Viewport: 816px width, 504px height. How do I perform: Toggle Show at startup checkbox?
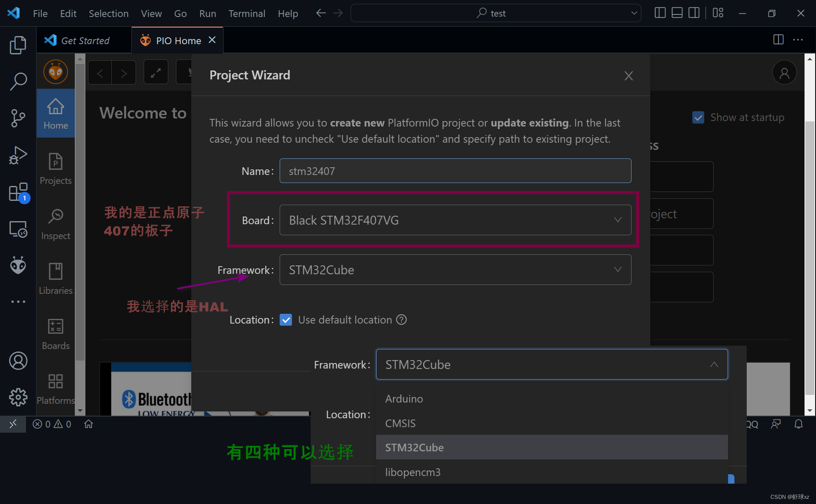coord(698,118)
